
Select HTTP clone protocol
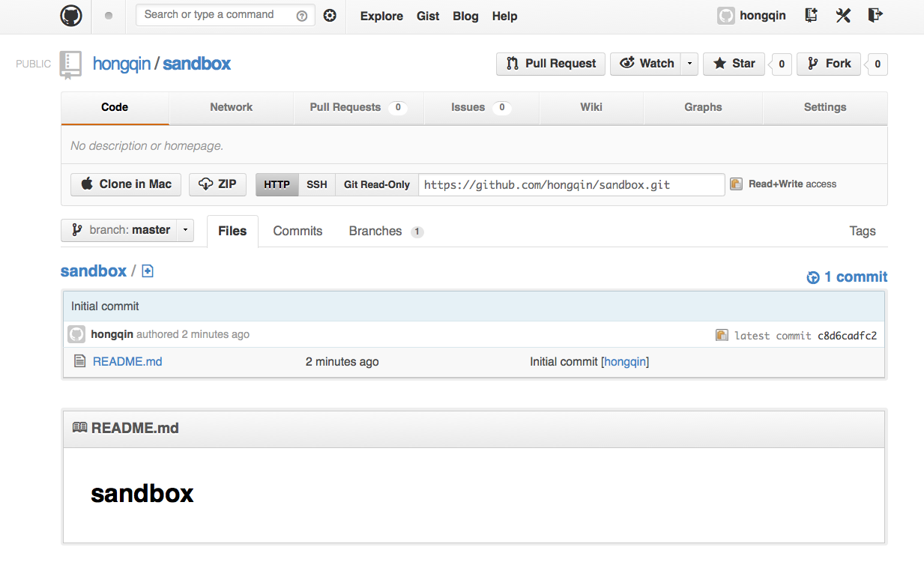tap(277, 184)
